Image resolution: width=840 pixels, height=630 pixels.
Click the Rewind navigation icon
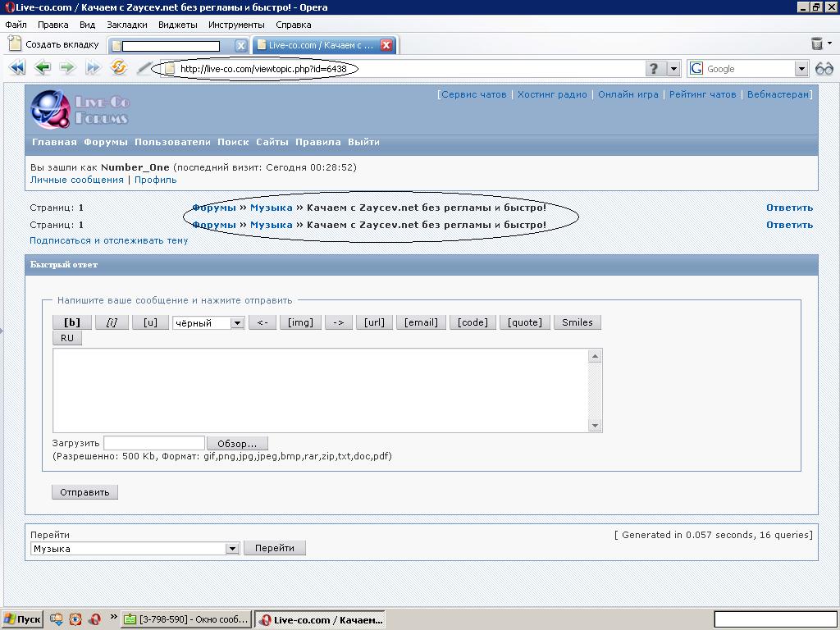[16, 69]
